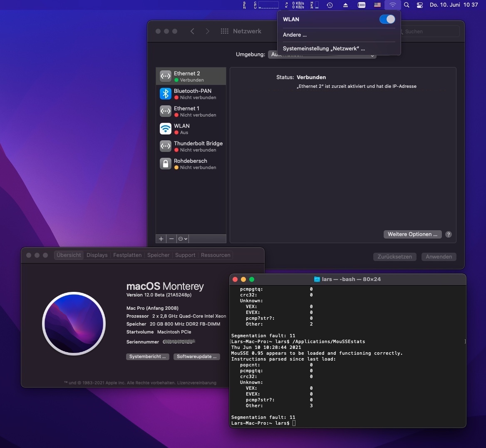Switch to the Festplatten tab

pos(127,255)
